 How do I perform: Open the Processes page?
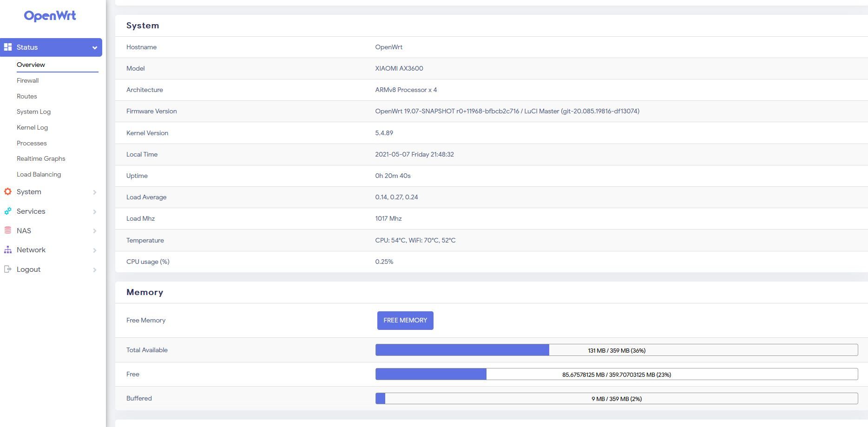click(x=32, y=143)
